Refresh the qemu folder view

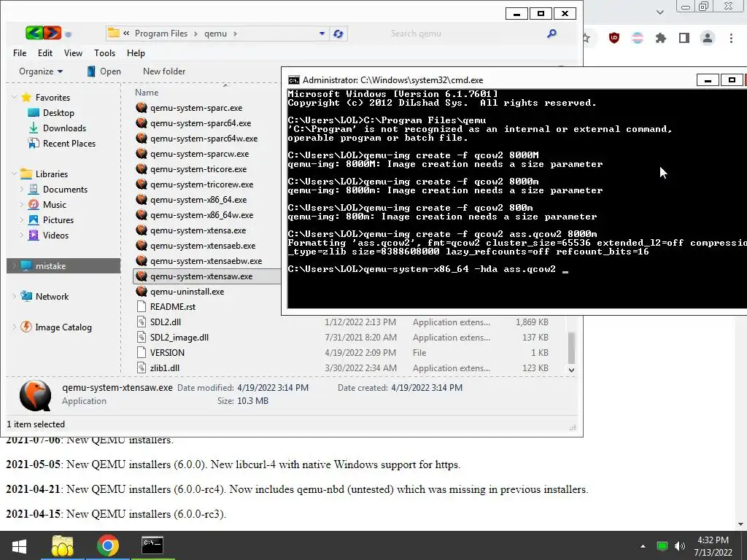point(338,34)
